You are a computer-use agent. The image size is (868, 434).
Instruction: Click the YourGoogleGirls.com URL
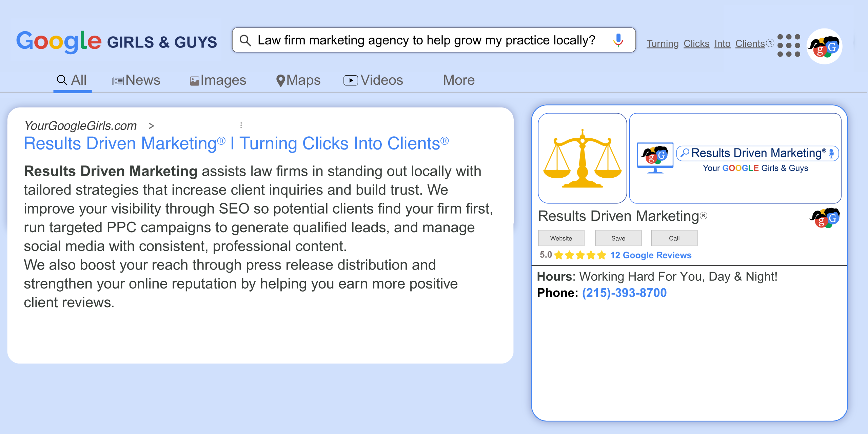(x=80, y=126)
